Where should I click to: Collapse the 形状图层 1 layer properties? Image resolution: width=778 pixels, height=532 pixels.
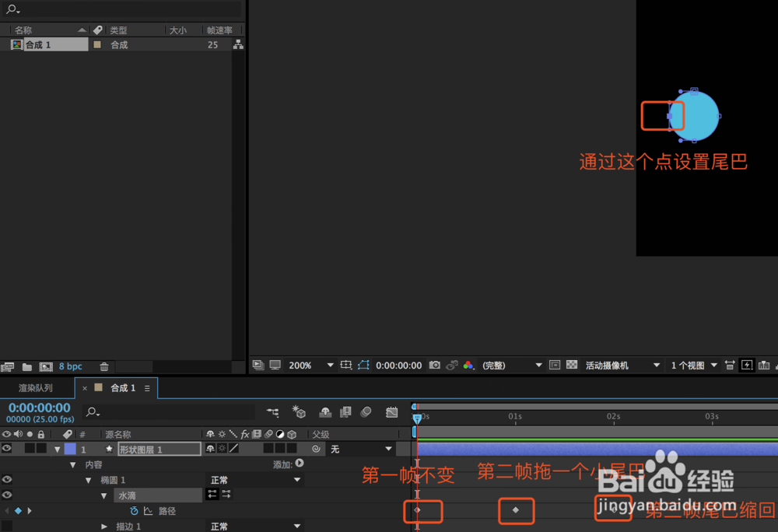coord(58,450)
